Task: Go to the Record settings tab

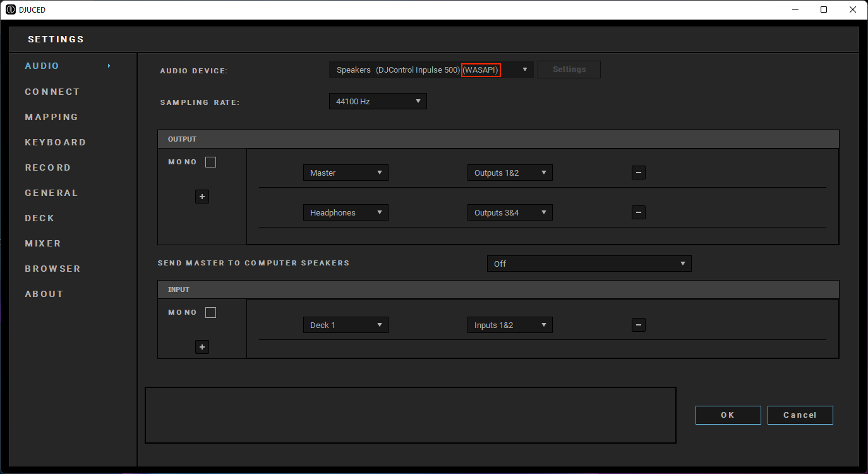Action: pyautogui.click(x=48, y=167)
